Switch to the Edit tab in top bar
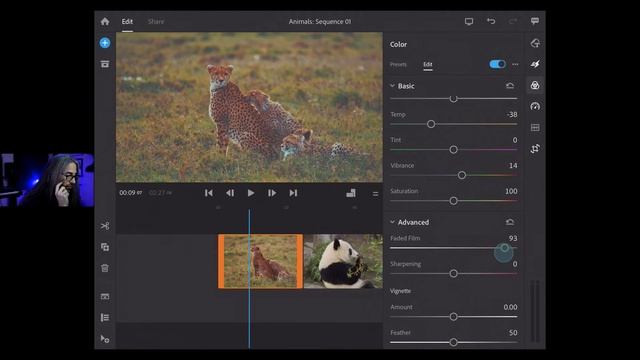The width and height of the screenshot is (640, 360). coord(127,22)
